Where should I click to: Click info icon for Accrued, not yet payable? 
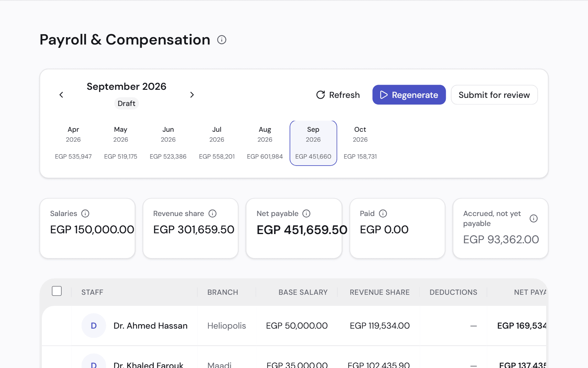(534, 219)
